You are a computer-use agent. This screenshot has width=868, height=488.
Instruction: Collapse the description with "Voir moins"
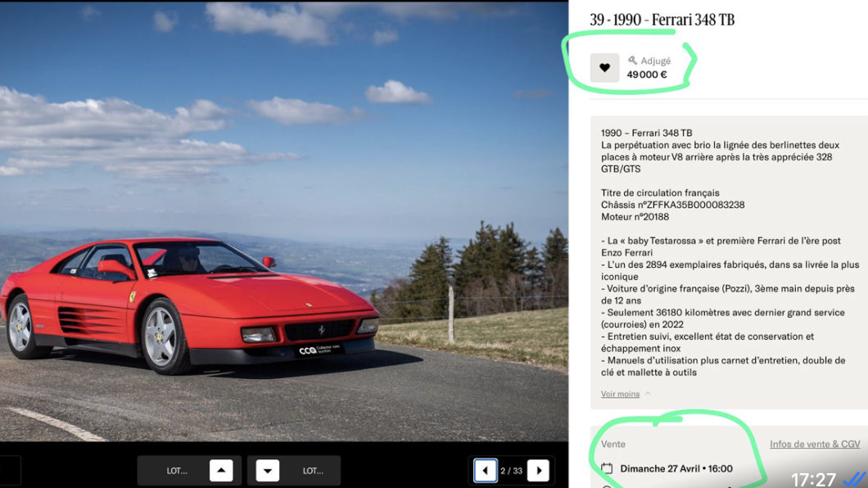click(620, 394)
